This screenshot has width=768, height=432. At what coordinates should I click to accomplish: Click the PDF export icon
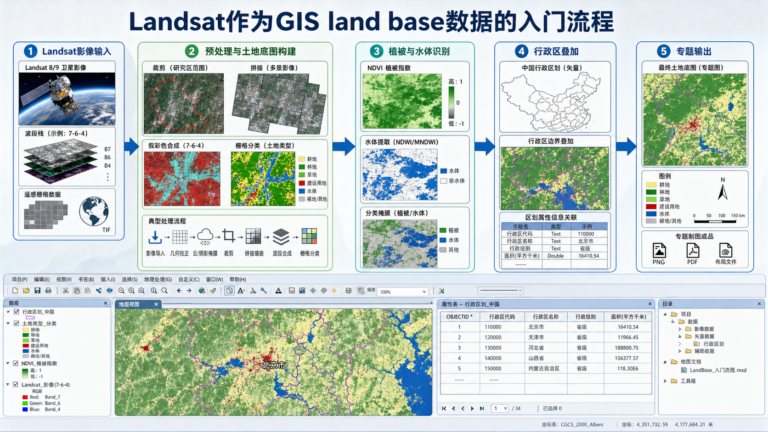point(692,250)
